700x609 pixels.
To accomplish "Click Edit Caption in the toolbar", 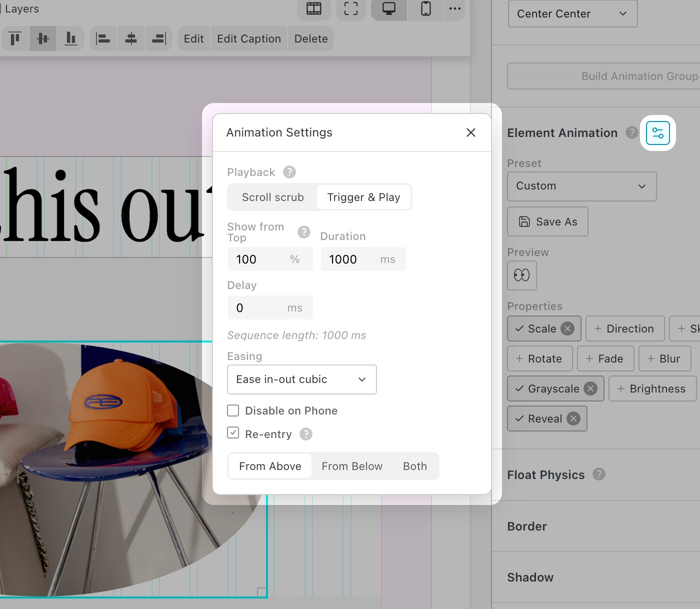I will click(249, 38).
